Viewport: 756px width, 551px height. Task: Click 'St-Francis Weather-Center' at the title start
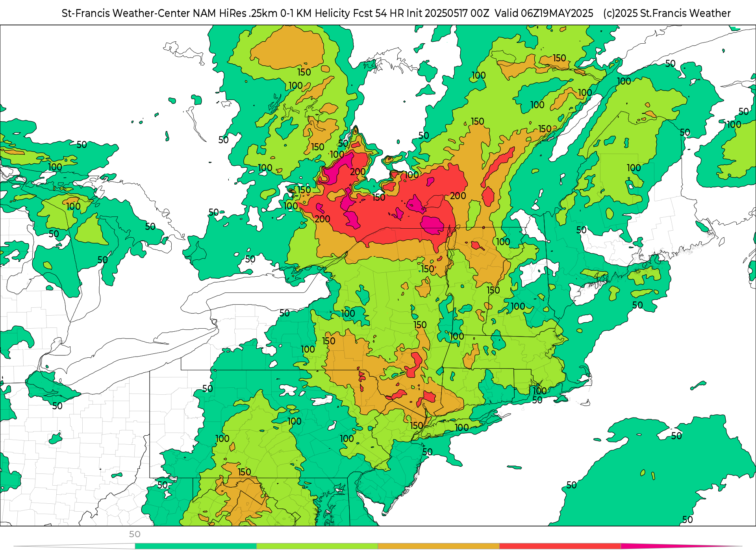coord(126,13)
